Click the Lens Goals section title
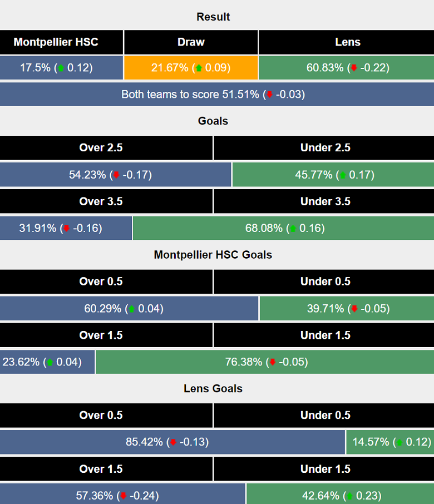 [x=213, y=389]
